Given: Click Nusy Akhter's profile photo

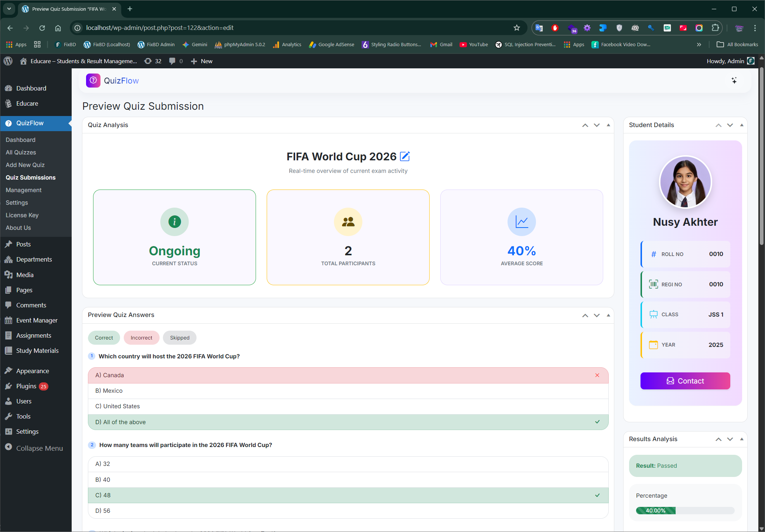Looking at the screenshot, I should (685, 183).
